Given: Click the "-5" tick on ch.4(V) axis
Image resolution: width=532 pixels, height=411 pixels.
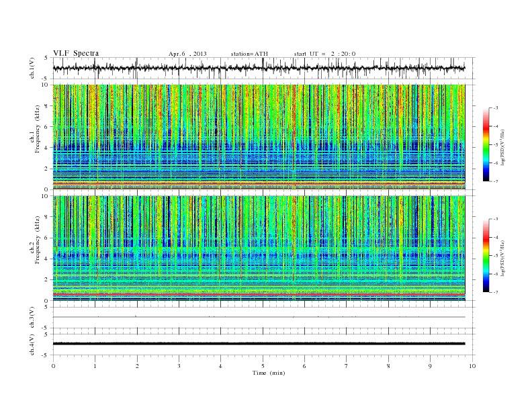Looking at the screenshot, I should (x=45, y=355).
